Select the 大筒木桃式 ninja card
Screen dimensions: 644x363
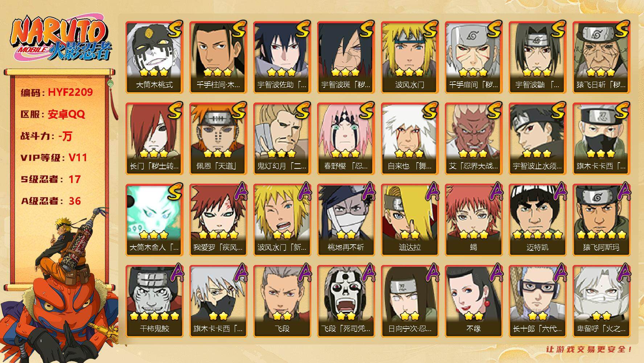click(x=155, y=57)
